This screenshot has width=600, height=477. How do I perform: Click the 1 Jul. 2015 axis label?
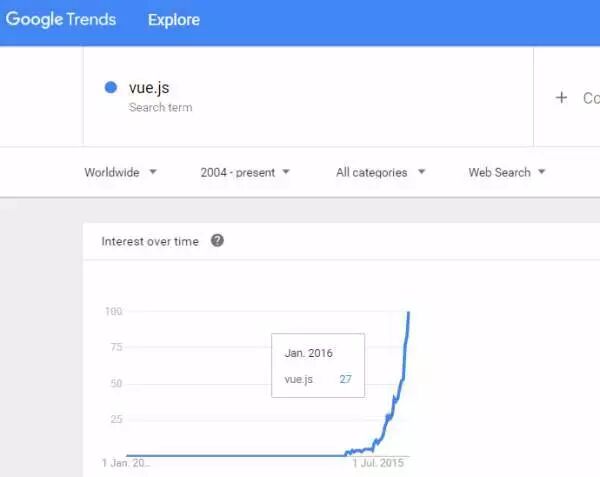click(378, 463)
